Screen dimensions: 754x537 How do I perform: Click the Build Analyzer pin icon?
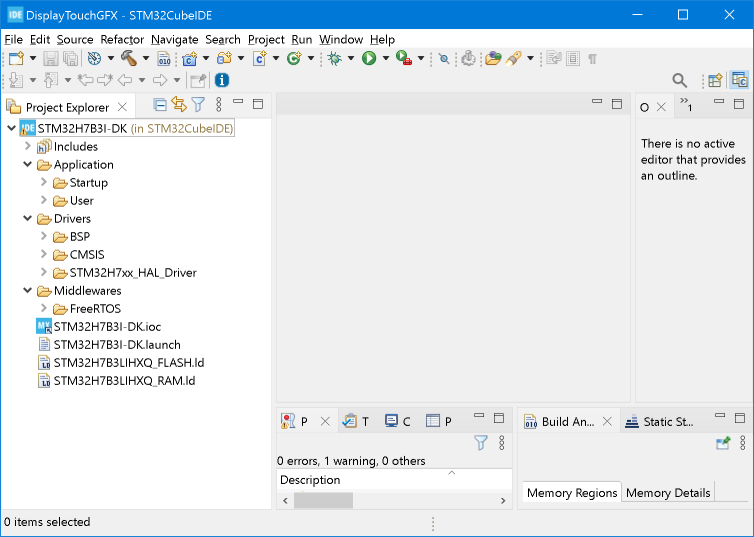click(x=723, y=443)
